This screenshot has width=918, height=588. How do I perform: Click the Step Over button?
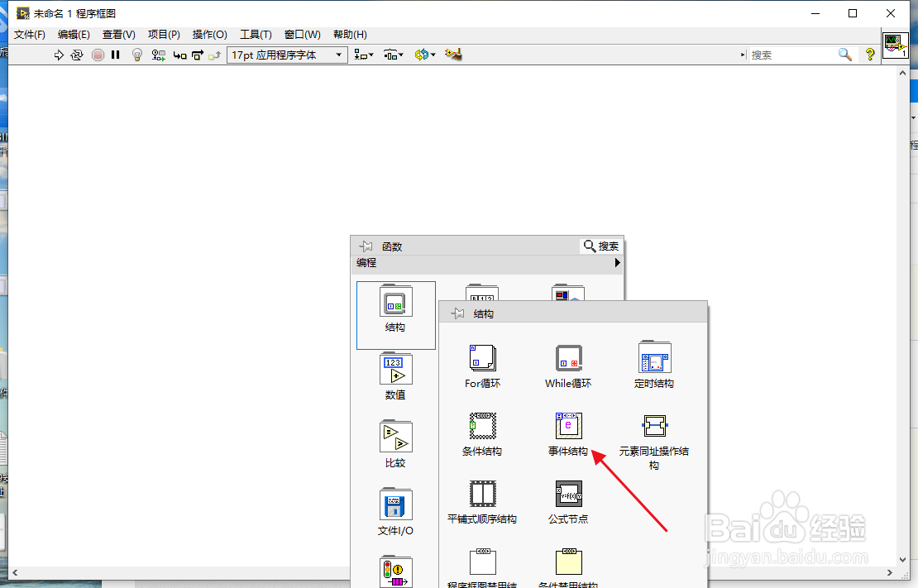(198, 55)
